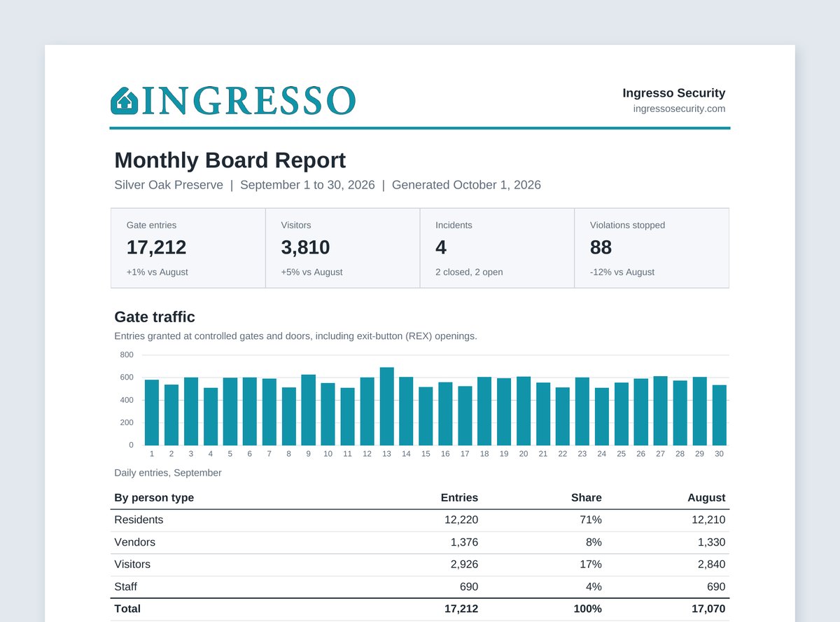The width and height of the screenshot is (840, 622).
Task: Click the Vendors row label
Action: 135,542
